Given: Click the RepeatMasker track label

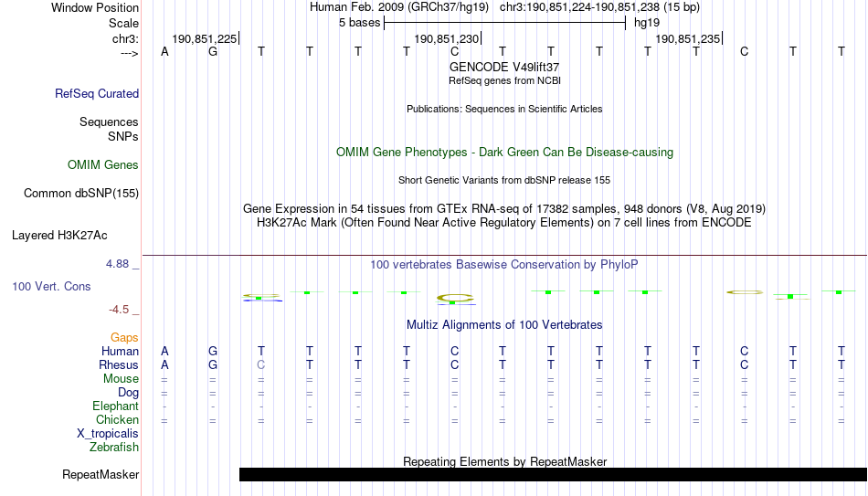Looking at the screenshot, I should 101,474.
